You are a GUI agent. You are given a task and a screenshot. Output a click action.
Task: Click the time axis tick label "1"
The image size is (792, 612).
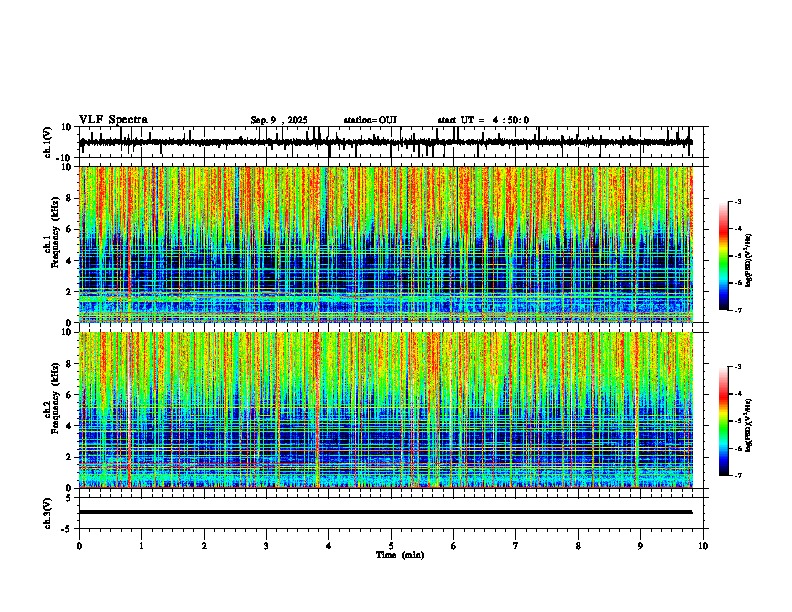tap(141, 546)
